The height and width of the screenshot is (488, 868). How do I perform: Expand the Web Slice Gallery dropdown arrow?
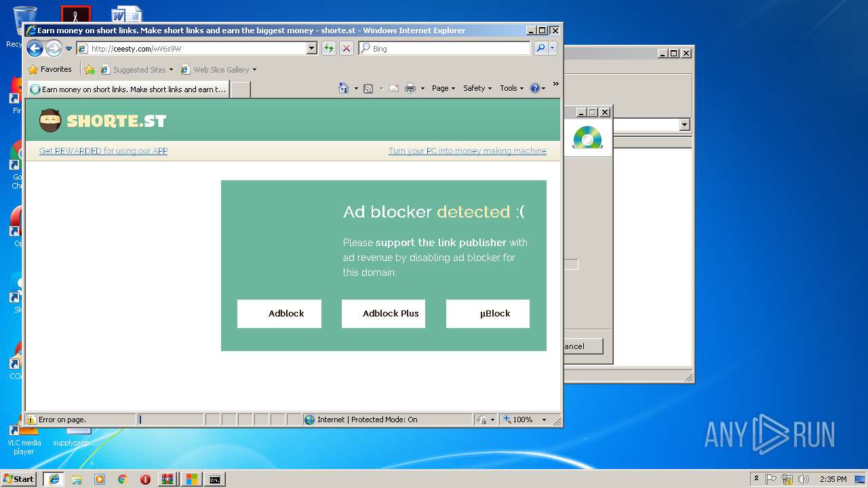pyautogui.click(x=254, y=69)
